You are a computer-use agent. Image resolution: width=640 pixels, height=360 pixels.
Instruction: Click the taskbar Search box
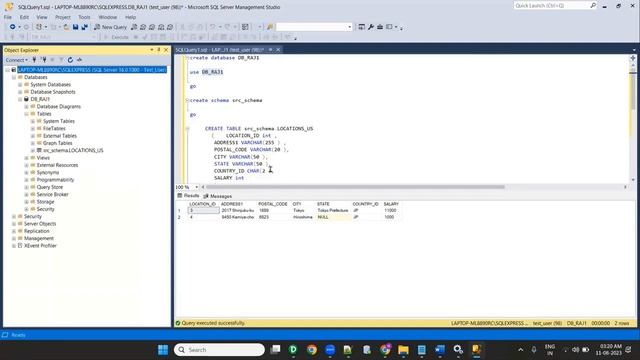[x=219, y=350]
